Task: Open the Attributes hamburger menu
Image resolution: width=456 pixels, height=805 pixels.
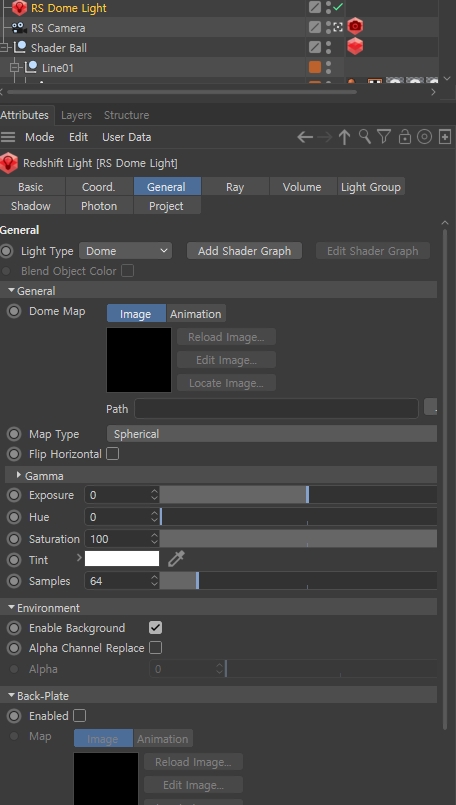Action: pyautogui.click(x=8, y=137)
